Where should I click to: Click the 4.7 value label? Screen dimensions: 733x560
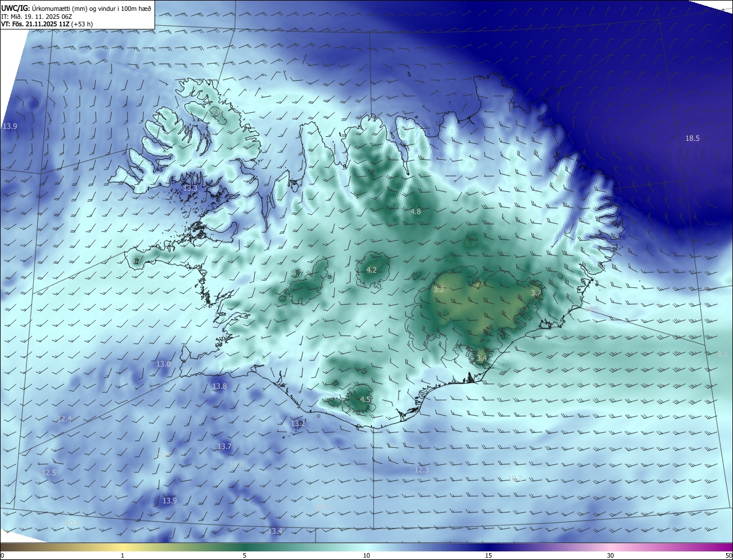coord(298,274)
